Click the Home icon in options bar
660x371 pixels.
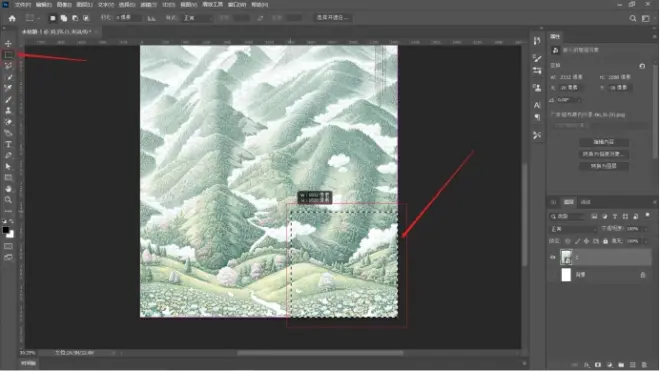12,18
